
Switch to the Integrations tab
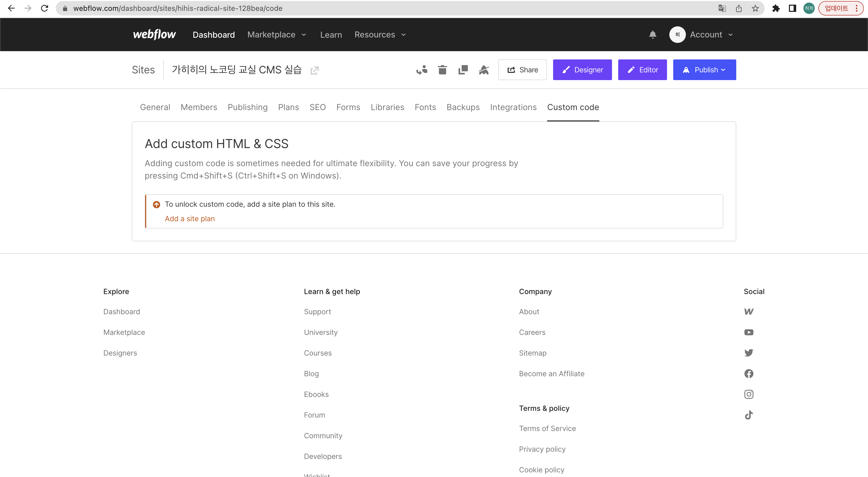coord(513,107)
